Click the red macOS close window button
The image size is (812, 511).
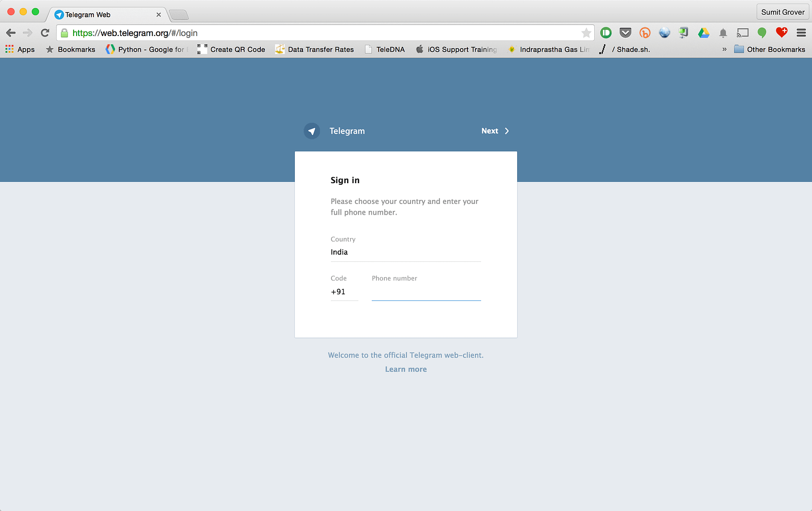tap(11, 12)
